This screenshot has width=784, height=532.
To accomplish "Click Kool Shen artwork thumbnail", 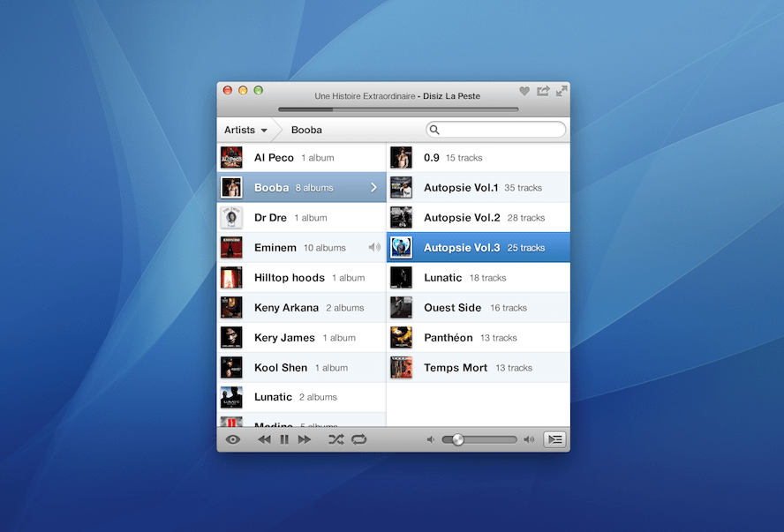I will (x=231, y=367).
